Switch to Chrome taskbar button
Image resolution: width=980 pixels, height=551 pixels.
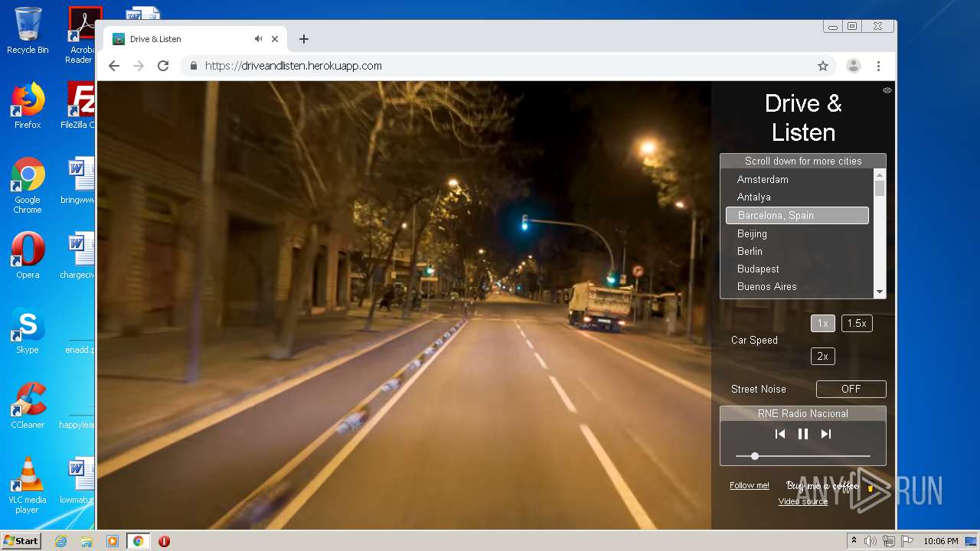(139, 541)
